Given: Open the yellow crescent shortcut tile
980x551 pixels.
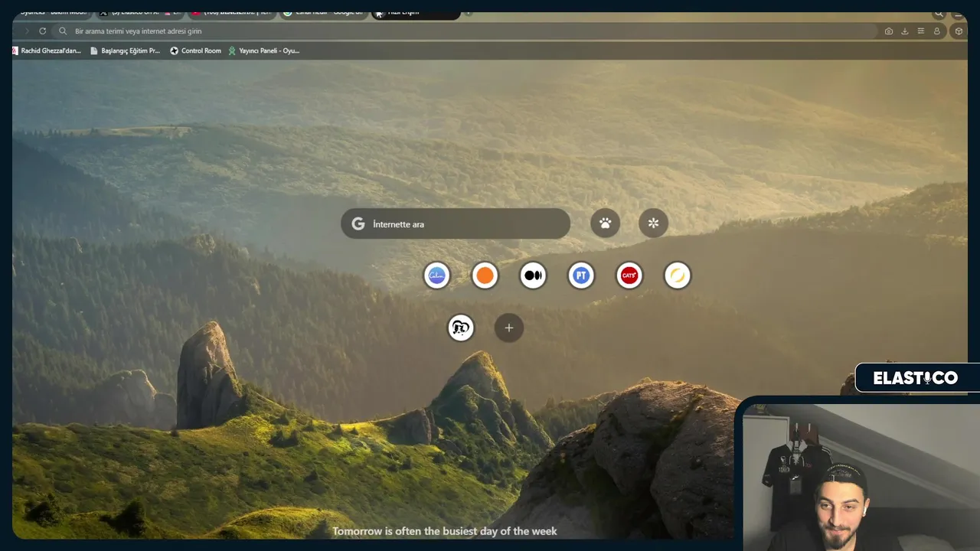Looking at the screenshot, I should 678,275.
